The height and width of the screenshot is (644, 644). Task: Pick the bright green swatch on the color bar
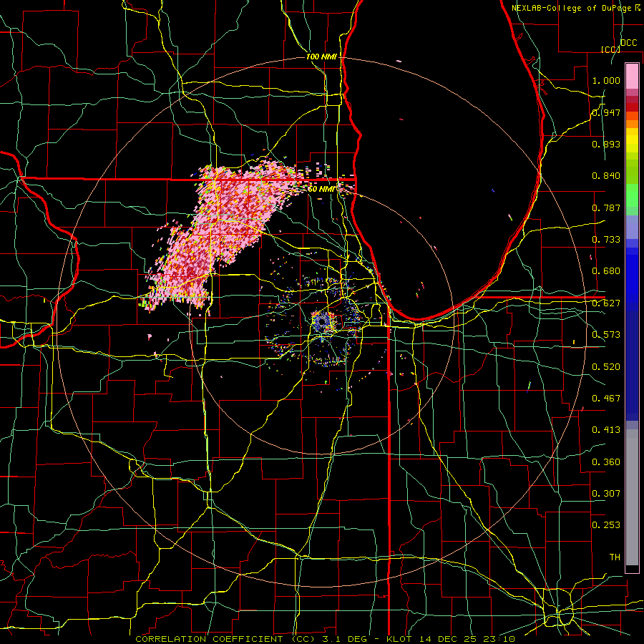tap(632, 195)
